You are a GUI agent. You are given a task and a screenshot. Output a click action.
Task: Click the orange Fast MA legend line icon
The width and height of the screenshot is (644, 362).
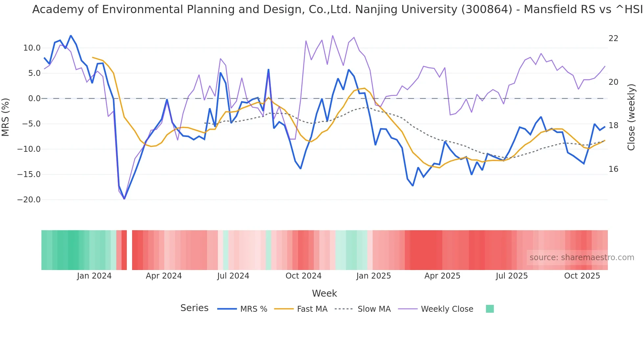284,309
